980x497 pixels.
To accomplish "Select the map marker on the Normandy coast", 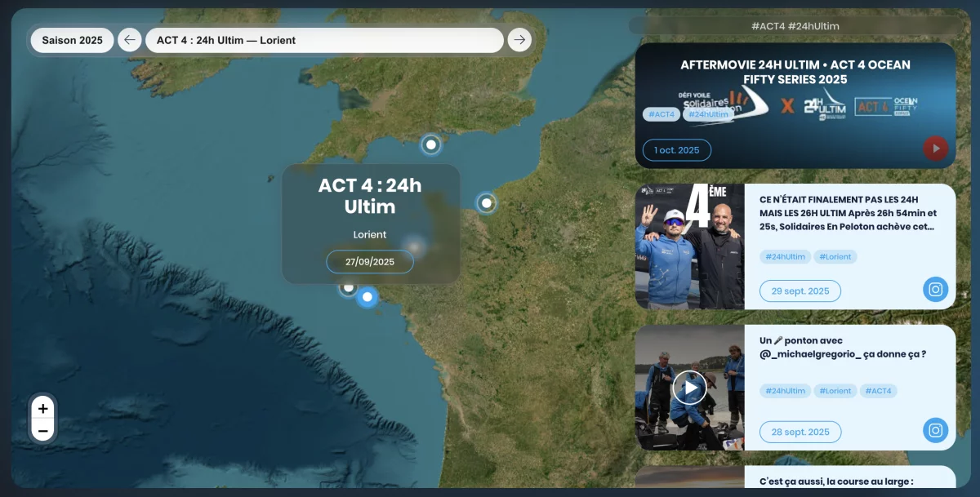I will pyautogui.click(x=487, y=202).
